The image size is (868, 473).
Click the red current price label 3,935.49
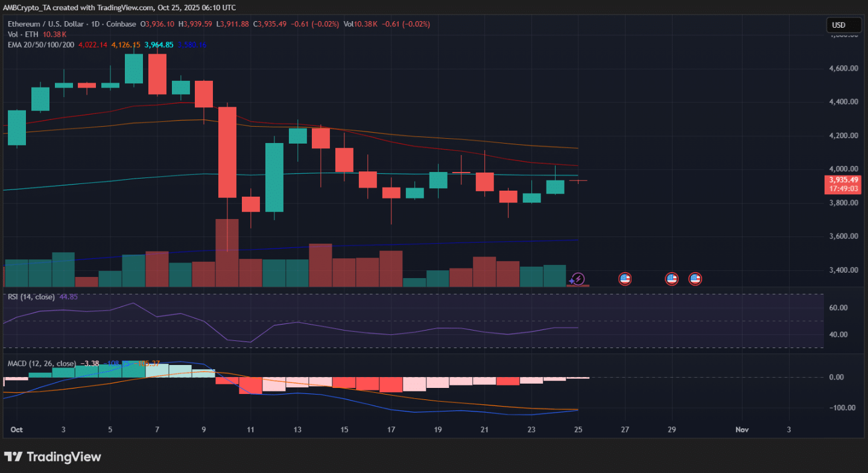point(843,180)
